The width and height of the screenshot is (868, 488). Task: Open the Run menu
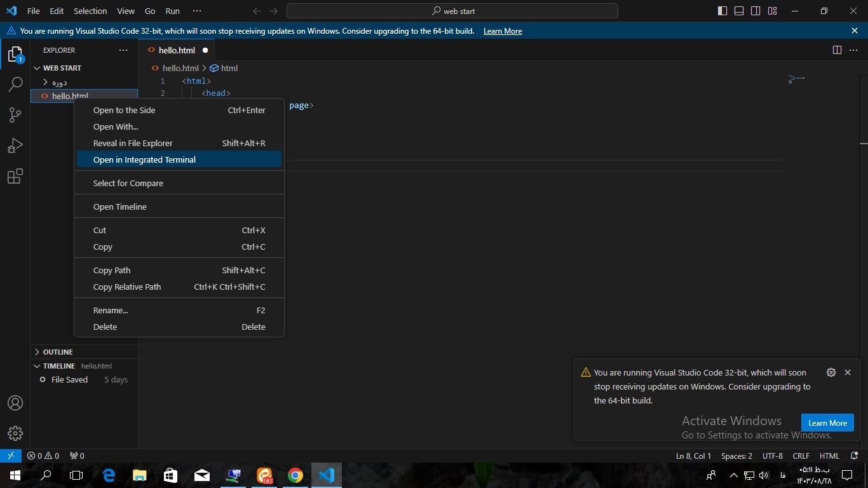[172, 11]
